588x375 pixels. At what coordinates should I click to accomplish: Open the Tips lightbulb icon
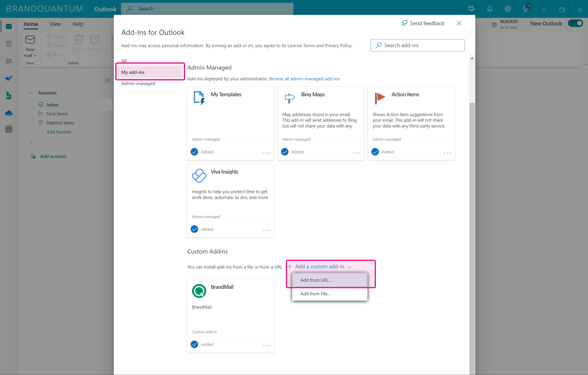(x=526, y=9)
